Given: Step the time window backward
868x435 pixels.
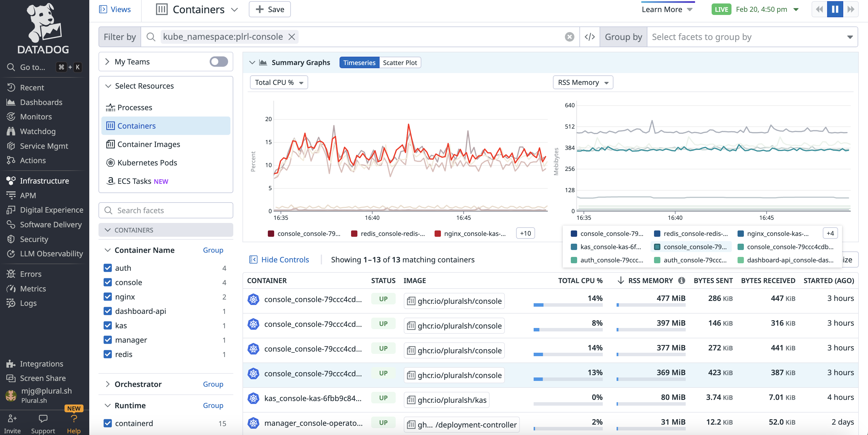Looking at the screenshot, I should coord(820,9).
